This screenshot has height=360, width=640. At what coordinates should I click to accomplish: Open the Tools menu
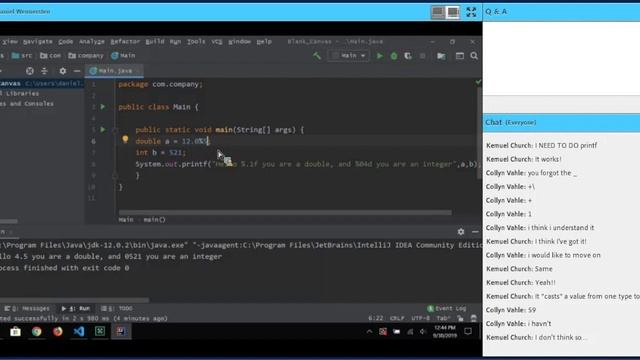pos(196,42)
